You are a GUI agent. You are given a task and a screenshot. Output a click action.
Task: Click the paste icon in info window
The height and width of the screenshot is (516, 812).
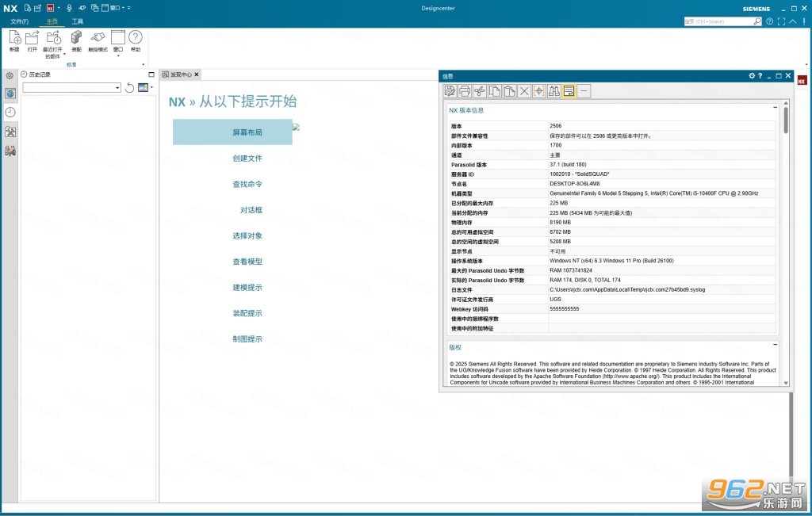510,91
